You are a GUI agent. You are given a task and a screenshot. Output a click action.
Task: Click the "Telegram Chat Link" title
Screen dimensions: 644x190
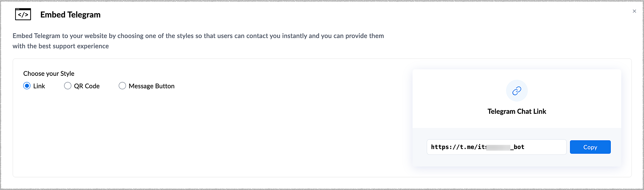coord(516,112)
